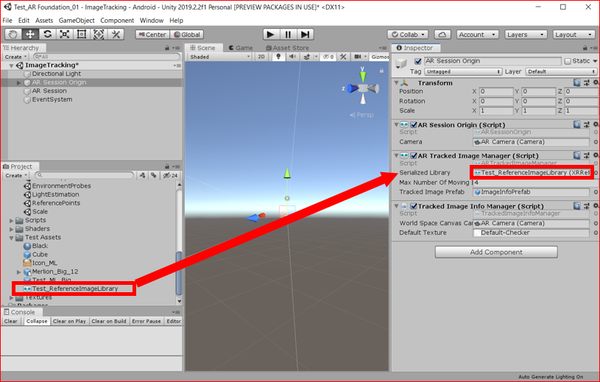Select the Move tool
The height and width of the screenshot is (382, 600).
(x=30, y=34)
